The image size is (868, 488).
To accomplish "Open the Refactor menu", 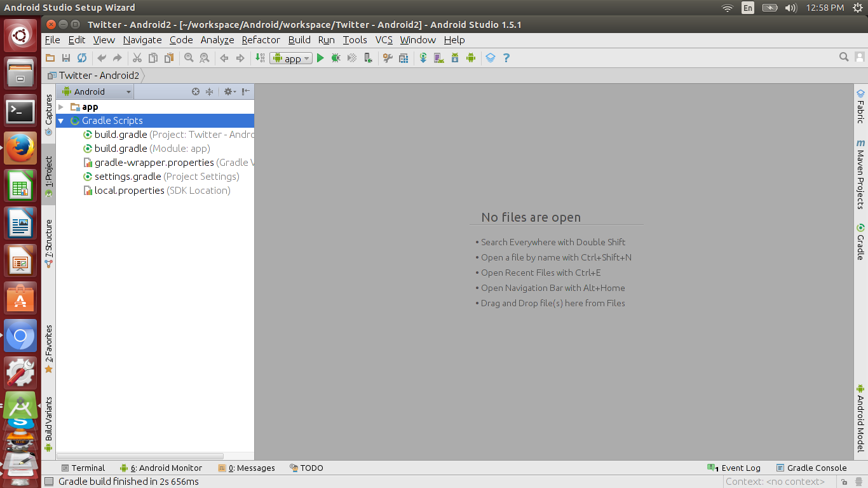I will click(261, 39).
